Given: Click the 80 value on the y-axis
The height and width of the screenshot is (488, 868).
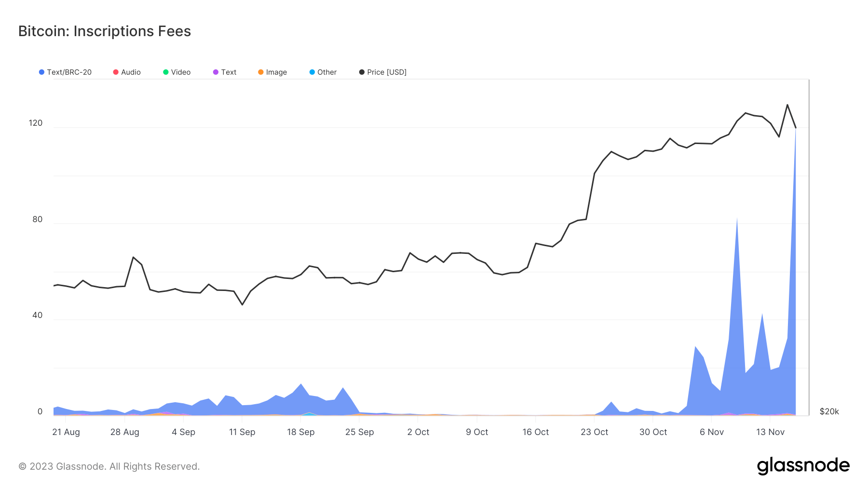Looking at the screenshot, I should click(38, 219).
